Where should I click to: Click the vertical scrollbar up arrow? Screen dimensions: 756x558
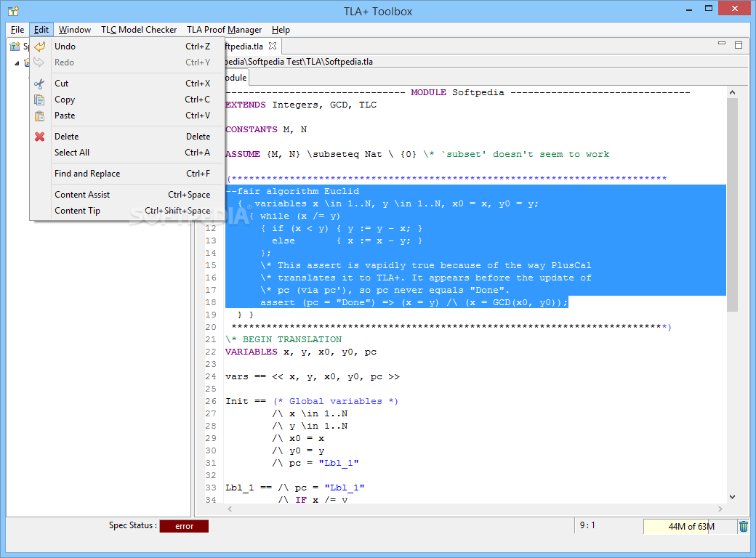[732, 92]
